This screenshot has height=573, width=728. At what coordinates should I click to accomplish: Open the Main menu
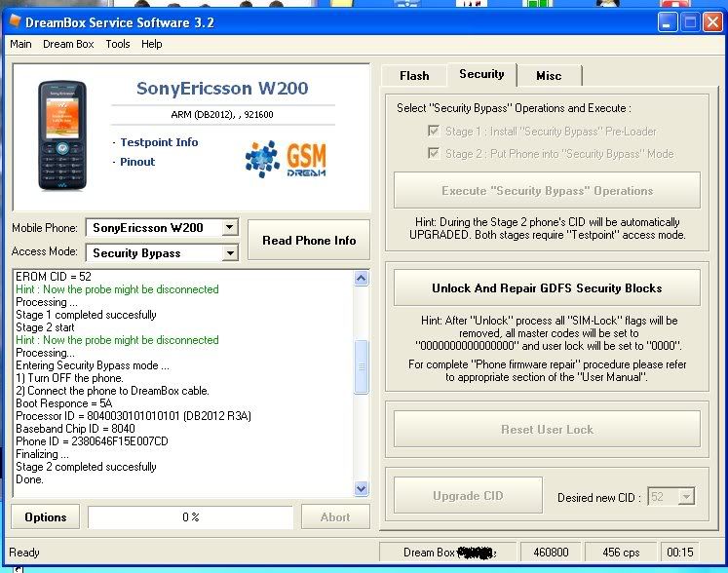(x=20, y=44)
